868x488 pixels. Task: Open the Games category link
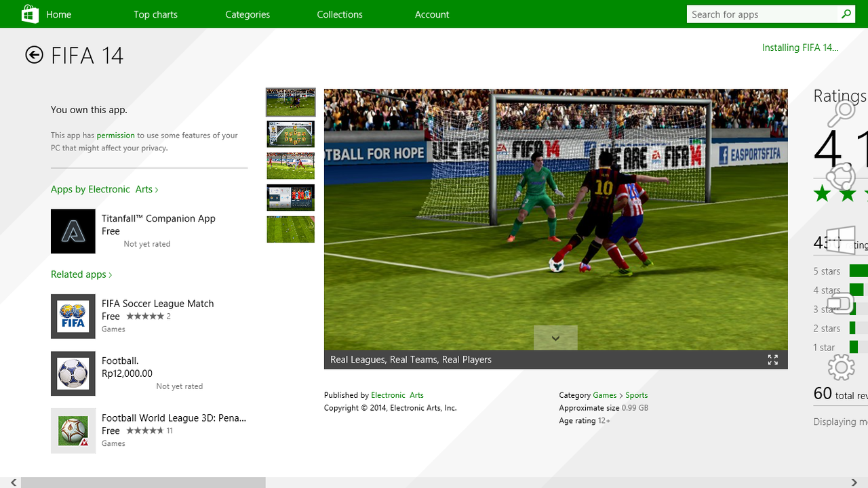[605, 395]
